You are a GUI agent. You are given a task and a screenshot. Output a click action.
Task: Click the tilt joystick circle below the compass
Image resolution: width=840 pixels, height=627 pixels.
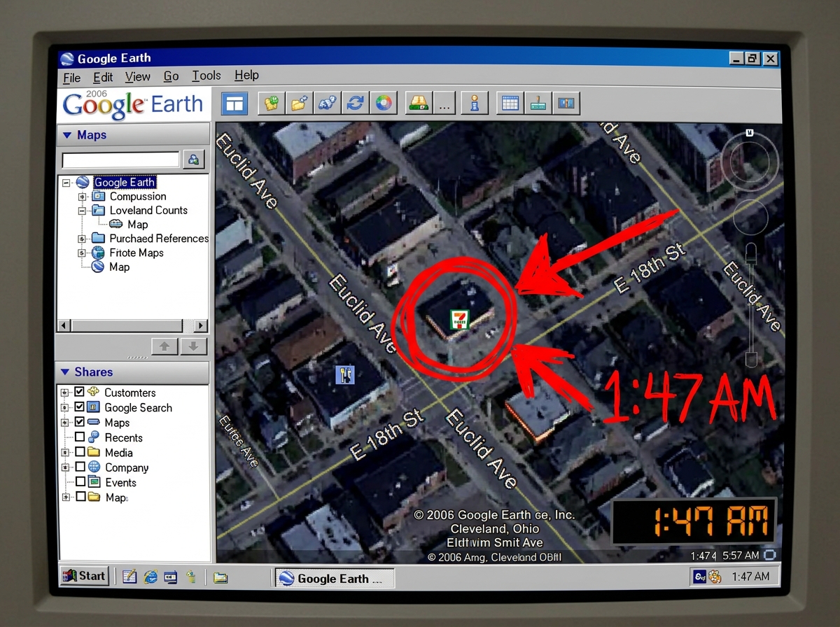pos(750,217)
